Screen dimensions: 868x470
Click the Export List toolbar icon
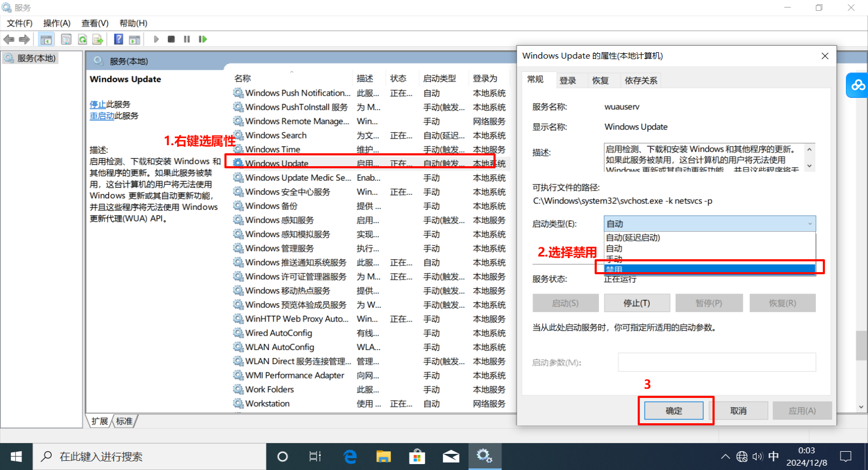pyautogui.click(x=98, y=39)
